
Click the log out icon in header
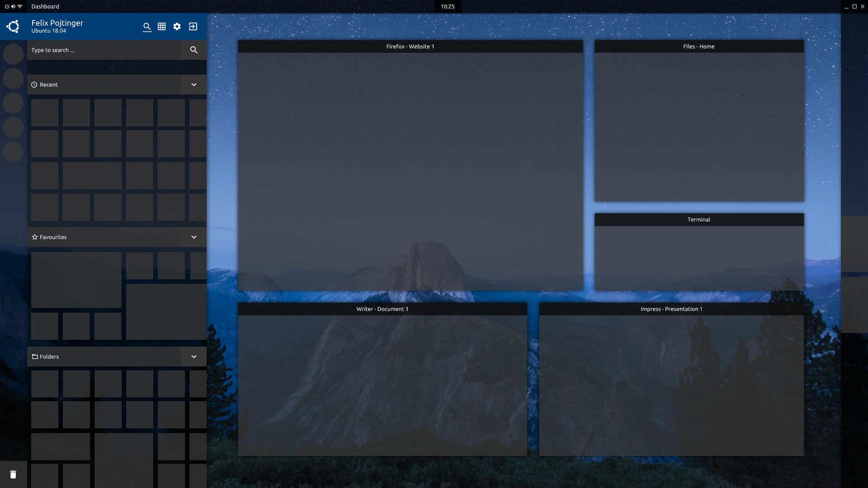pos(193,27)
